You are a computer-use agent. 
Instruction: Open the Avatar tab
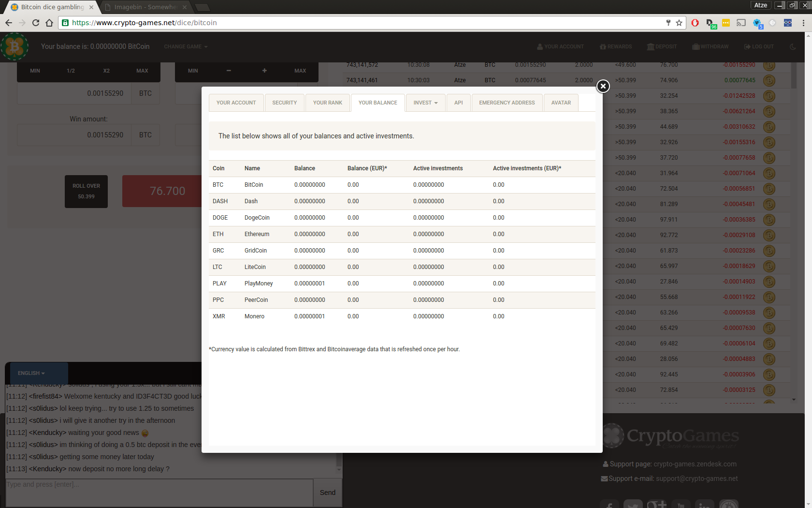click(x=561, y=103)
